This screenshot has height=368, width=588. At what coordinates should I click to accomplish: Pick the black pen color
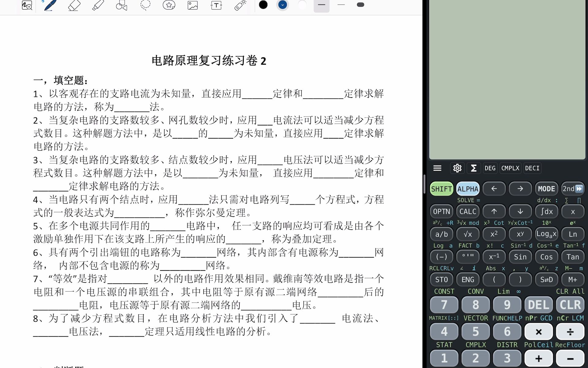tap(263, 5)
